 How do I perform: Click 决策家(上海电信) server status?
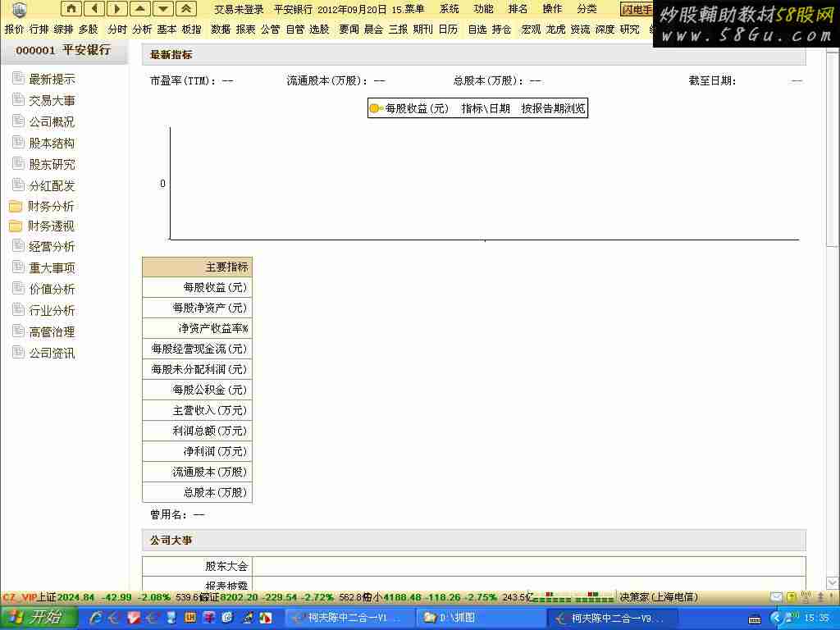click(659, 597)
